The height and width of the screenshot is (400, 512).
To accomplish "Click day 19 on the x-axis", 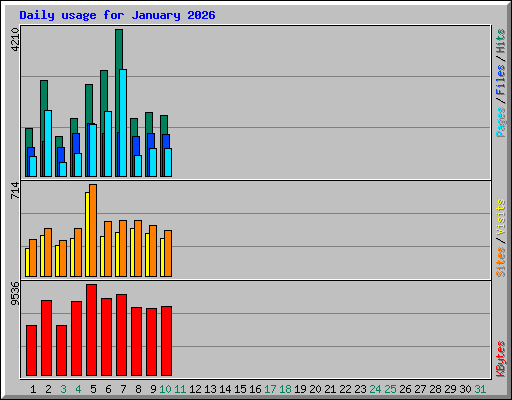I will tap(300, 389).
